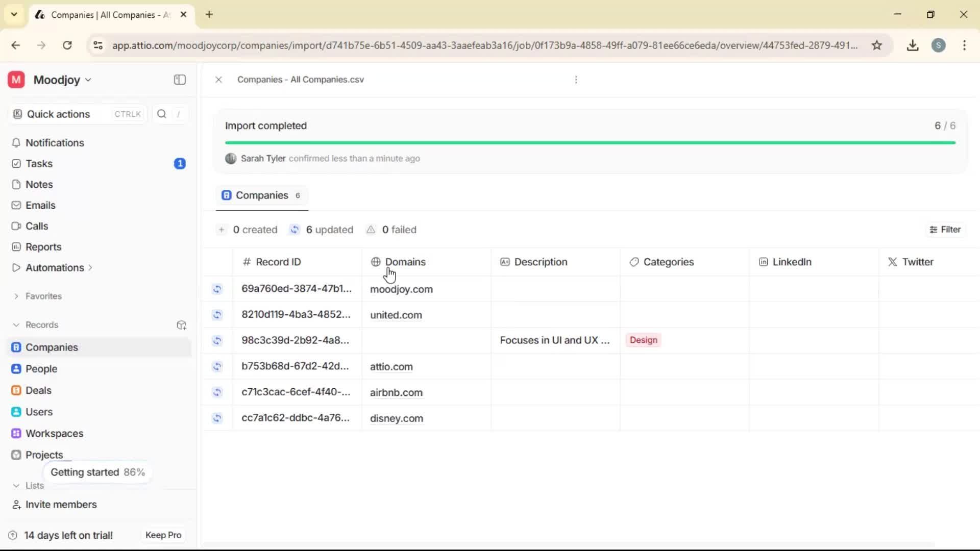Switch to the Companies 6 tab
The height and width of the screenshot is (551, 980).
pos(262,195)
